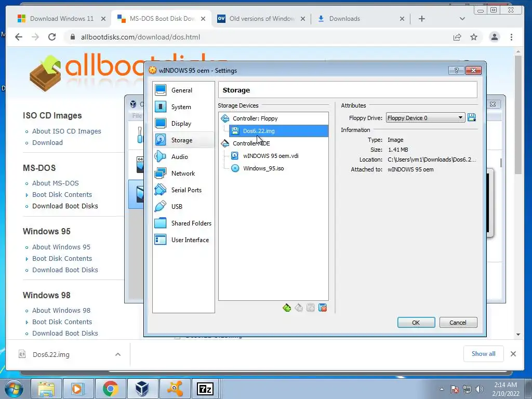The width and height of the screenshot is (532, 399).
Task: Open General settings category
Action: [183, 90]
